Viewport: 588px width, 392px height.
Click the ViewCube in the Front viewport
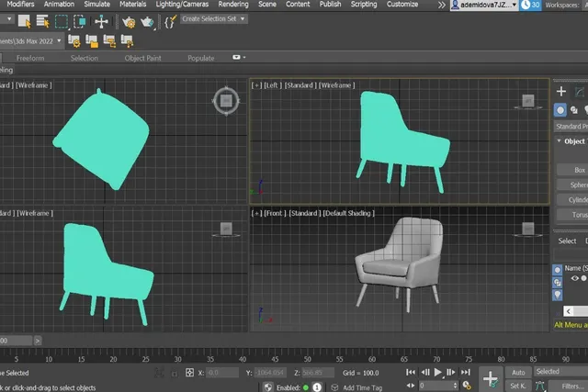(x=527, y=229)
